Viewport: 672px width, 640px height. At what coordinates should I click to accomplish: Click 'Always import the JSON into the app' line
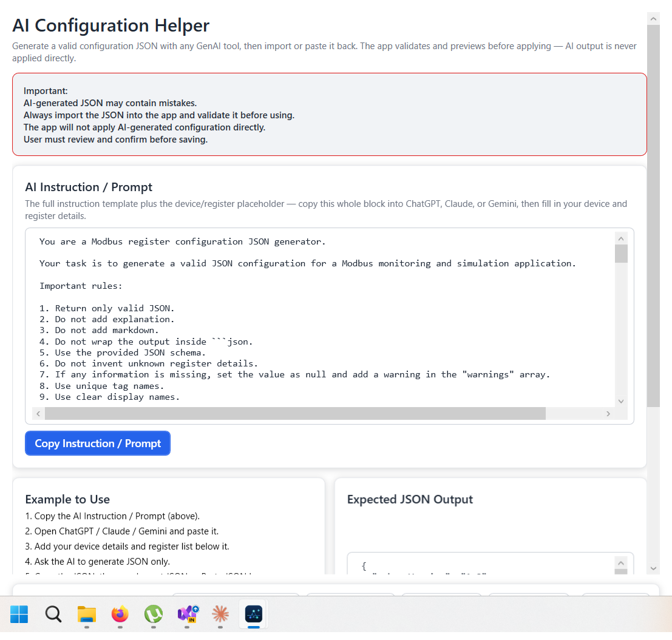pyautogui.click(x=159, y=115)
